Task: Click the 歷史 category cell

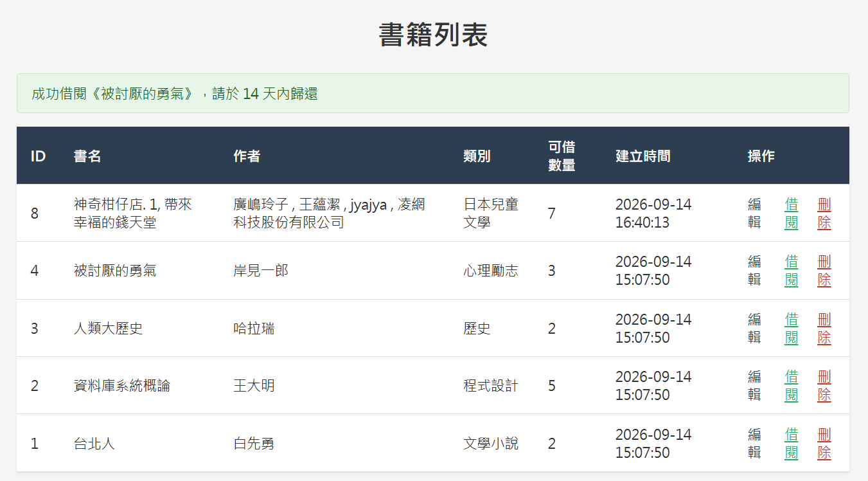Action: coord(477,329)
